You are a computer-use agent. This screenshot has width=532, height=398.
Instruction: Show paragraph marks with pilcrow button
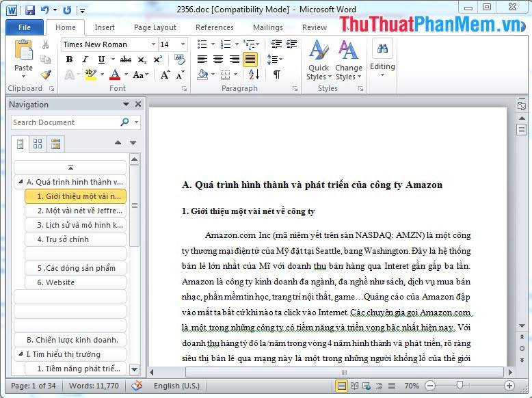point(277,74)
